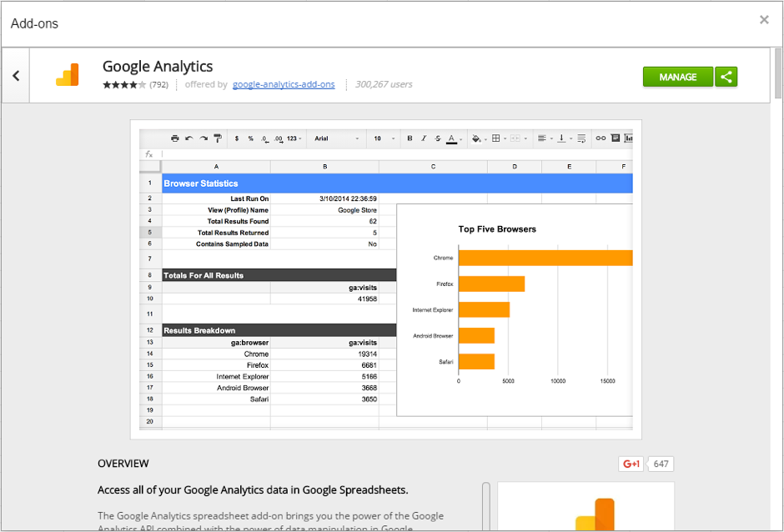The height and width of the screenshot is (532, 784).
Task: Click the insert link icon in preview
Action: click(601, 138)
